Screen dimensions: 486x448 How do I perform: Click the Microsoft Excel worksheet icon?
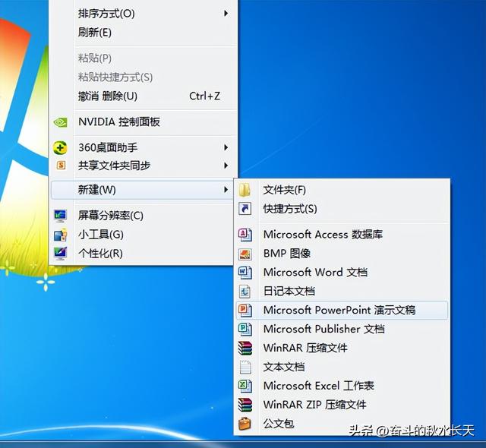245,386
